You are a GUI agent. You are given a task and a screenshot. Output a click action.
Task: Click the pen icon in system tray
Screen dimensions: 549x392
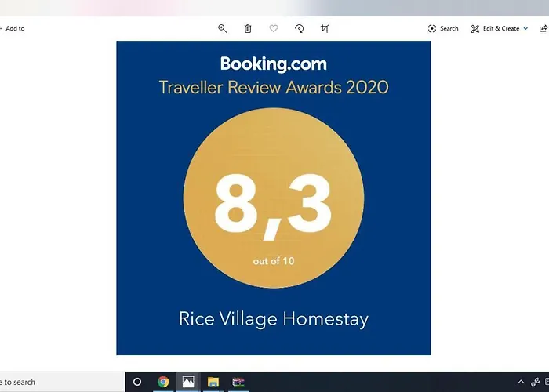click(x=535, y=382)
